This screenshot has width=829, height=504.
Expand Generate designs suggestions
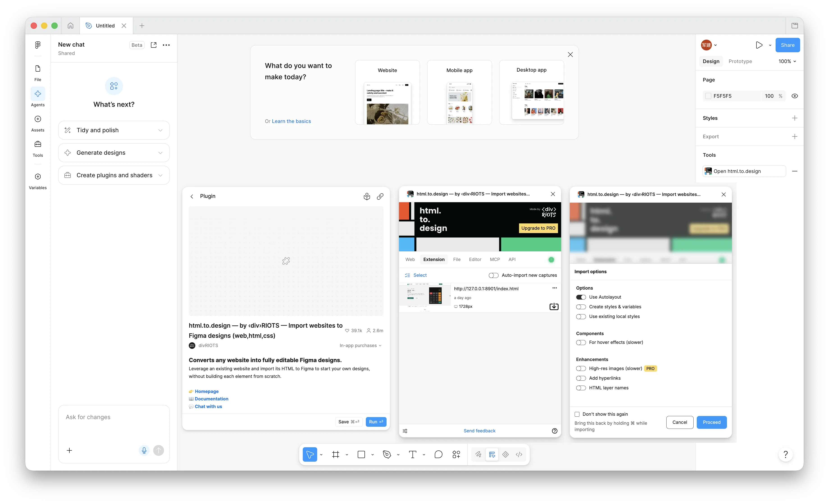(114, 153)
